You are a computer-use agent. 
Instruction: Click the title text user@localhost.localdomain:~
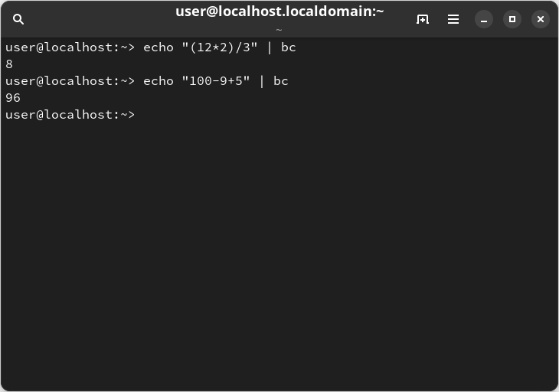[279, 11]
